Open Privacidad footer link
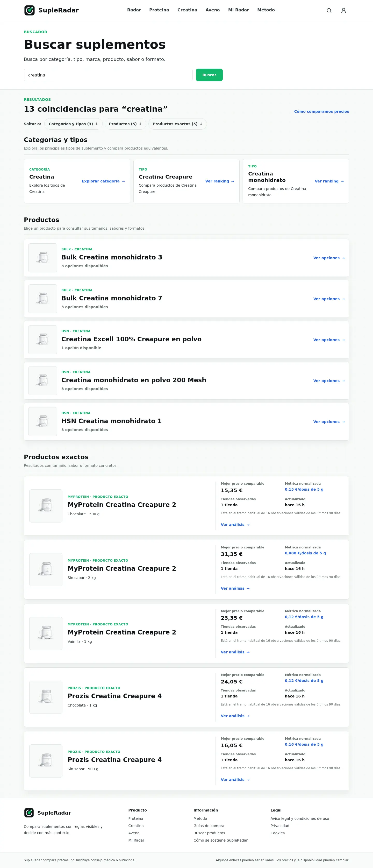Image resolution: width=373 pixels, height=868 pixels. (280, 825)
